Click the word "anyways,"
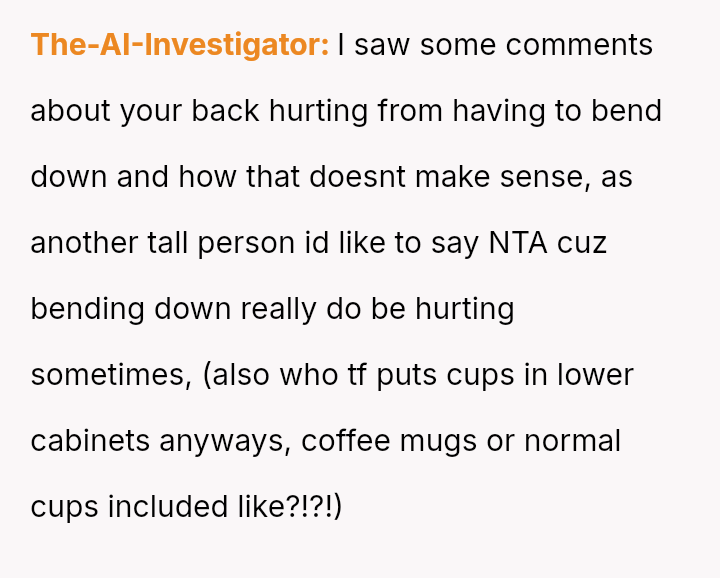 pyautogui.click(x=227, y=441)
